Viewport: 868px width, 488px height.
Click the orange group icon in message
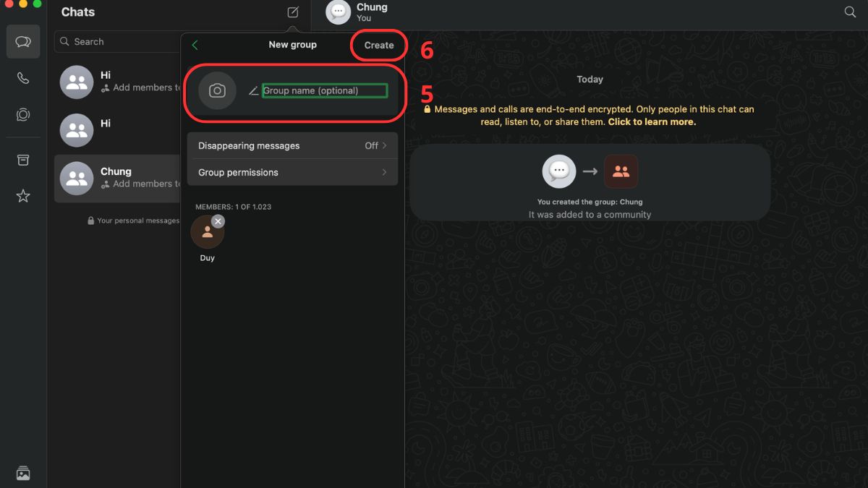pos(621,171)
